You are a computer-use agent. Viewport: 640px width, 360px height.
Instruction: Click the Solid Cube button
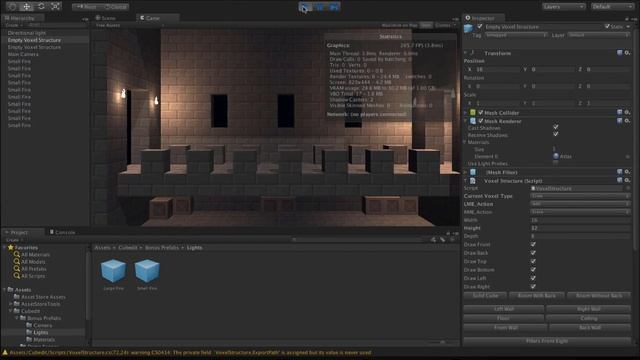pyautogui.click(x=485, y=296)
